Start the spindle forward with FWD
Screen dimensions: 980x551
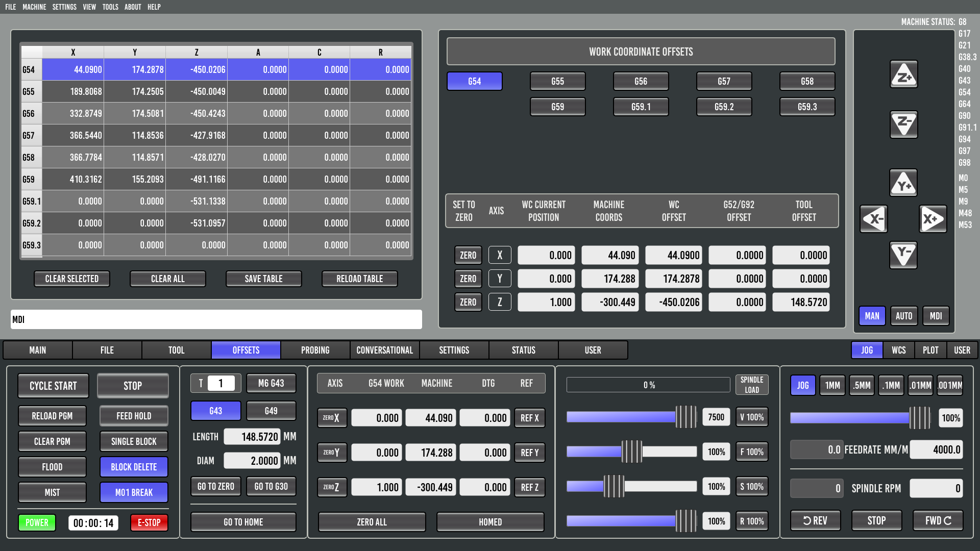938,520
